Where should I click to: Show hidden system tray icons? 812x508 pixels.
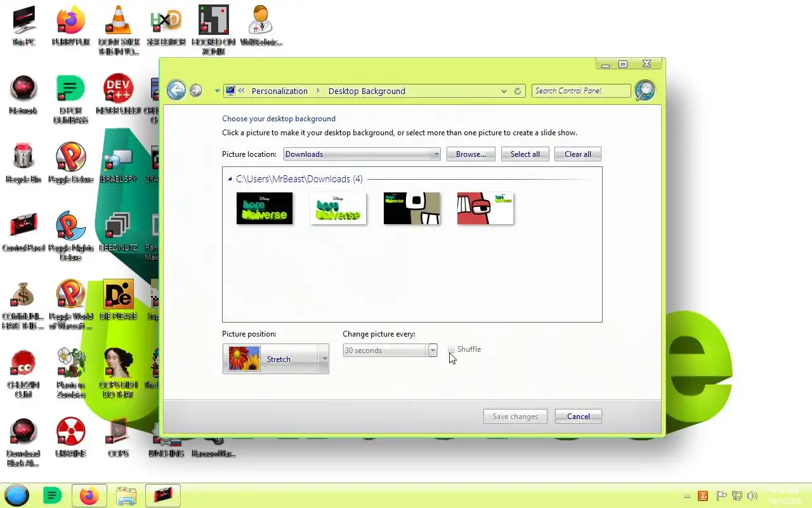pyautogui.click(x=687, y=496)
